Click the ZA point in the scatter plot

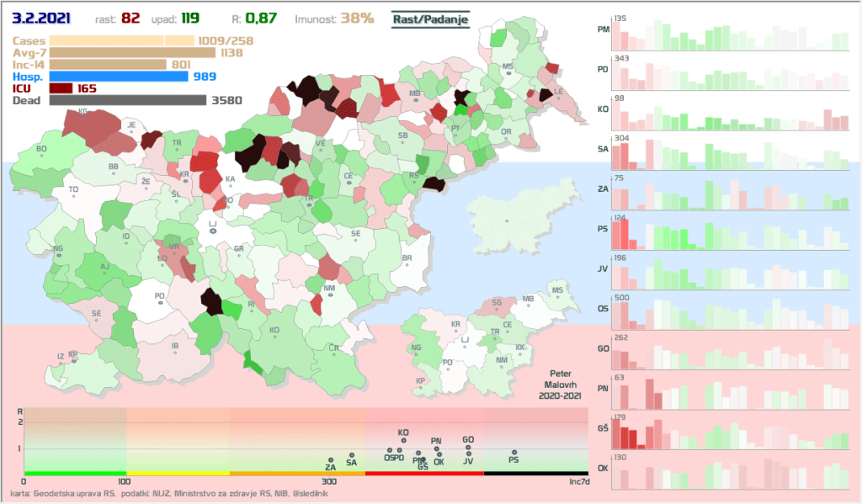(x=331, y=459)
